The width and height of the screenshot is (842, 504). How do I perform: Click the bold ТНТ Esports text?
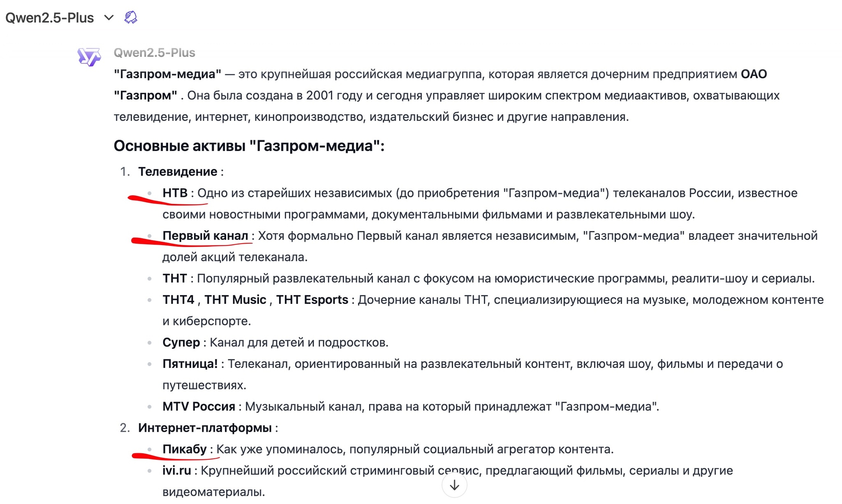point(312,300)
